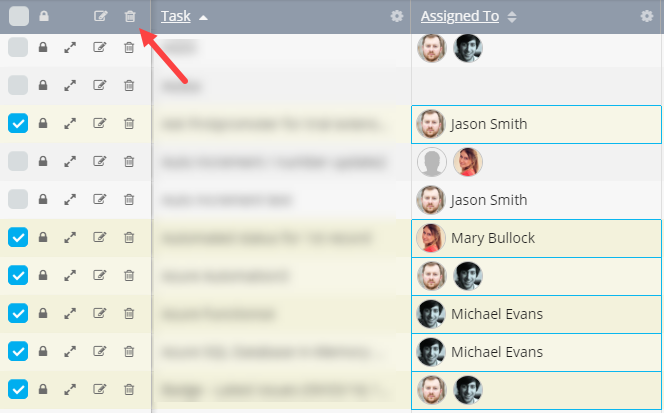Screen dimensions: 664x413
Task: Uncheck the Mary Bullock row checkbox
Action: click(x=18, y=238)
